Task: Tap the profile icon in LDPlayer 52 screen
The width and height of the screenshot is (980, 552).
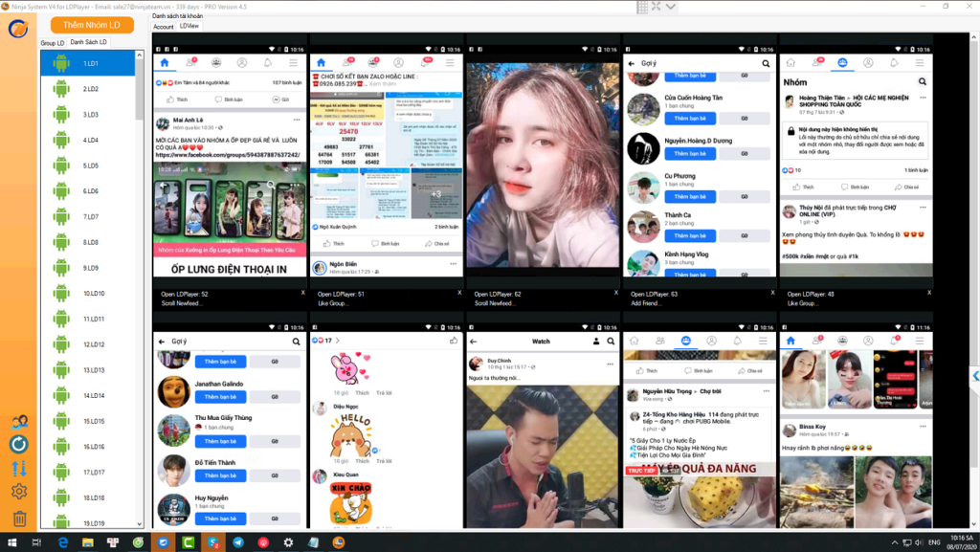Action: pos(242,62)
